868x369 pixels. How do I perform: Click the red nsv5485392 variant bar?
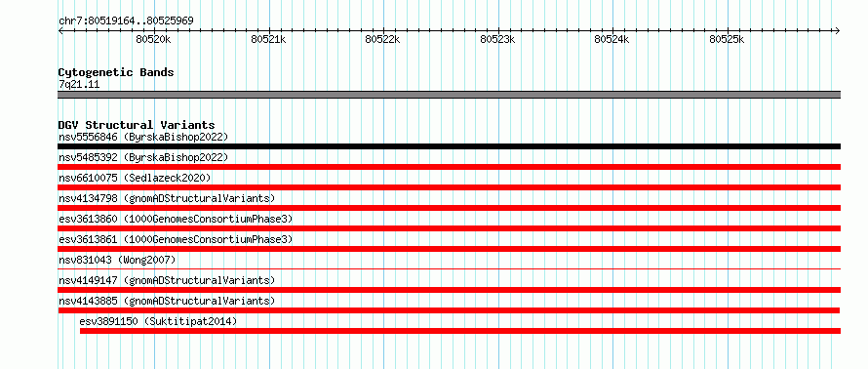pos(449,167)
